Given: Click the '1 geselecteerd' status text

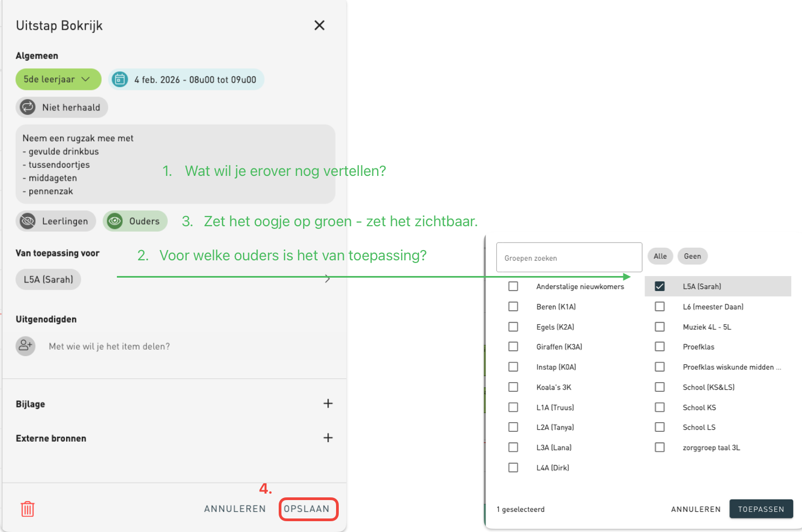Looking at the screenshot, I should coord(521,509).
